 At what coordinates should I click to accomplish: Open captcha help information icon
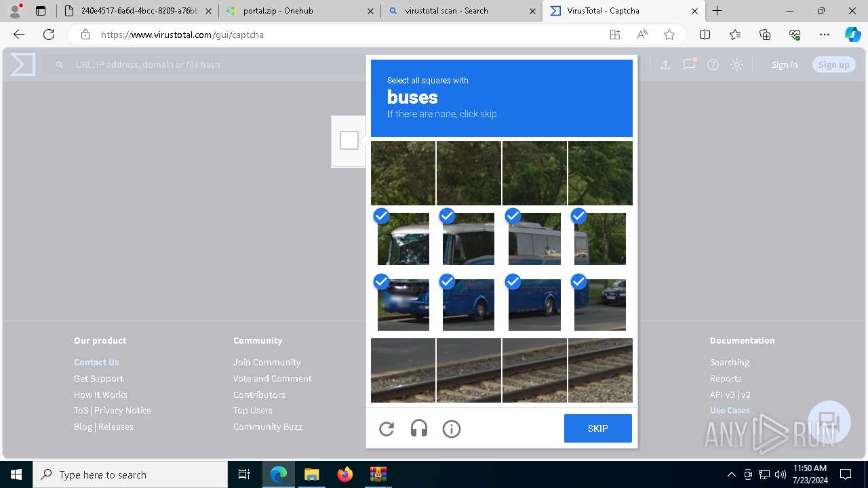pos(452,428)
